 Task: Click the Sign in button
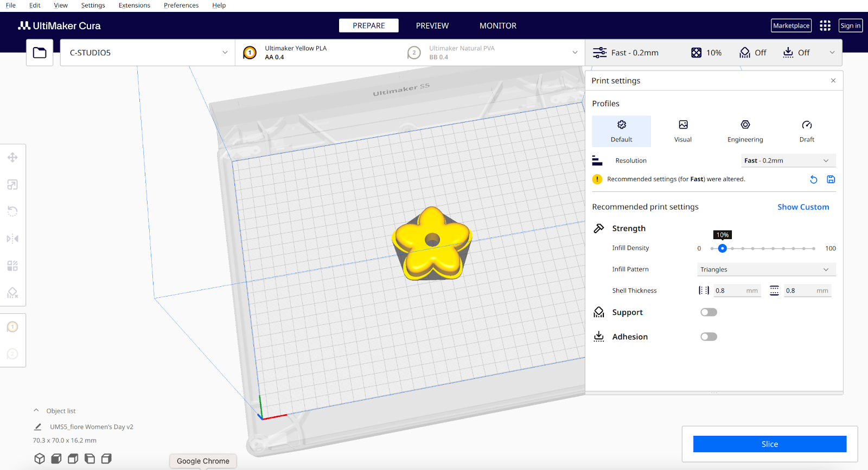(x=851, y=25)
